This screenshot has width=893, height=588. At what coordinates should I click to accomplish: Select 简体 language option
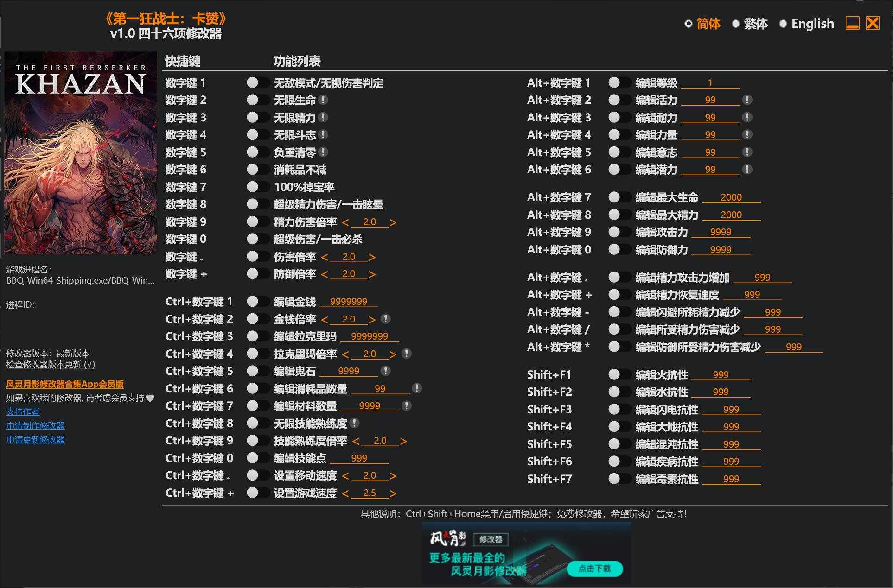(x=702, y=24)
